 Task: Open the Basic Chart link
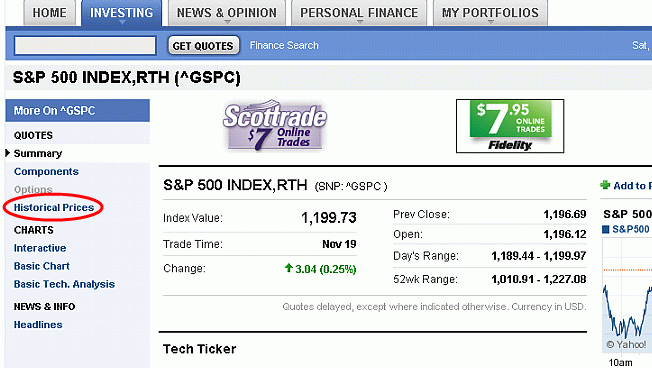42,266
